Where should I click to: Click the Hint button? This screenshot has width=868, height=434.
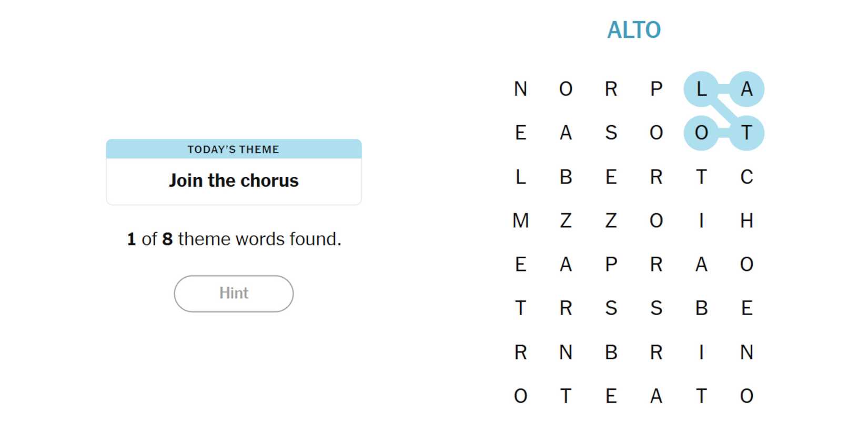pos(234,294)
